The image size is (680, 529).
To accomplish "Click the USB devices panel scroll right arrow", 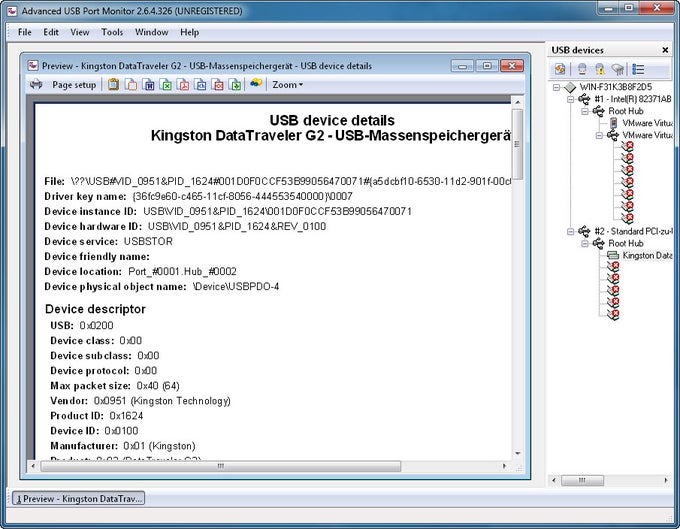I will click(666, 480).
